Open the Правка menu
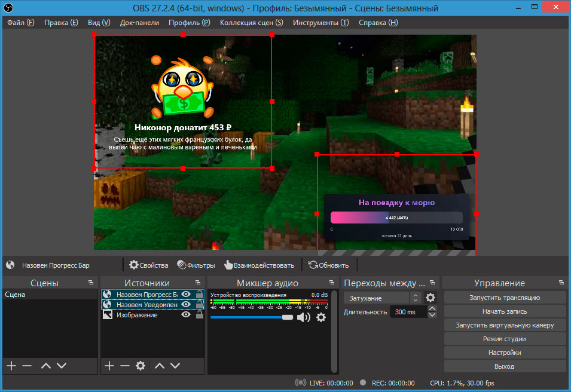 point(61,23)
